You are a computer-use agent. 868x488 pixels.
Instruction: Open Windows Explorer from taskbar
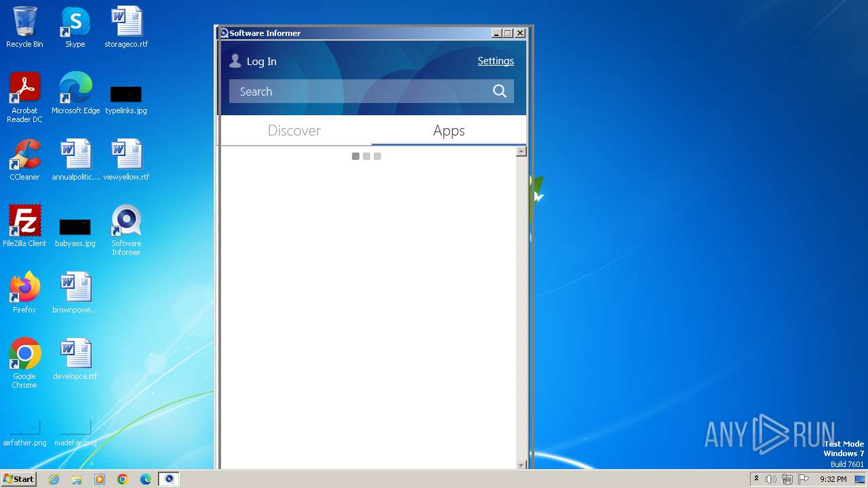point(77,479)
